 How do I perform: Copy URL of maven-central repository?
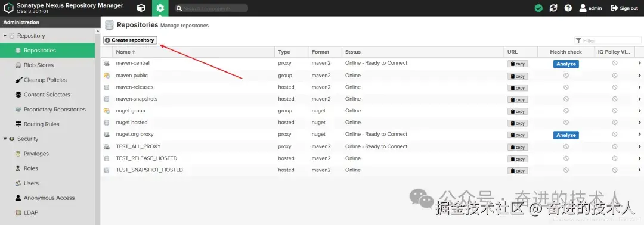click(x=518, y=64)
